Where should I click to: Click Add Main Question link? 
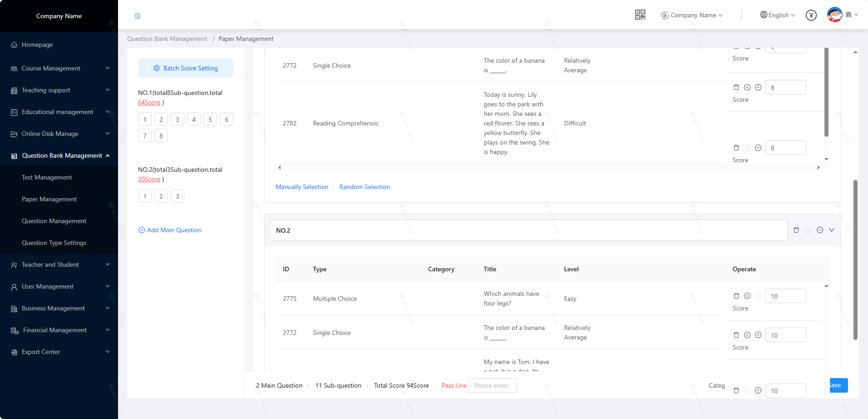(x=170, y=230)
